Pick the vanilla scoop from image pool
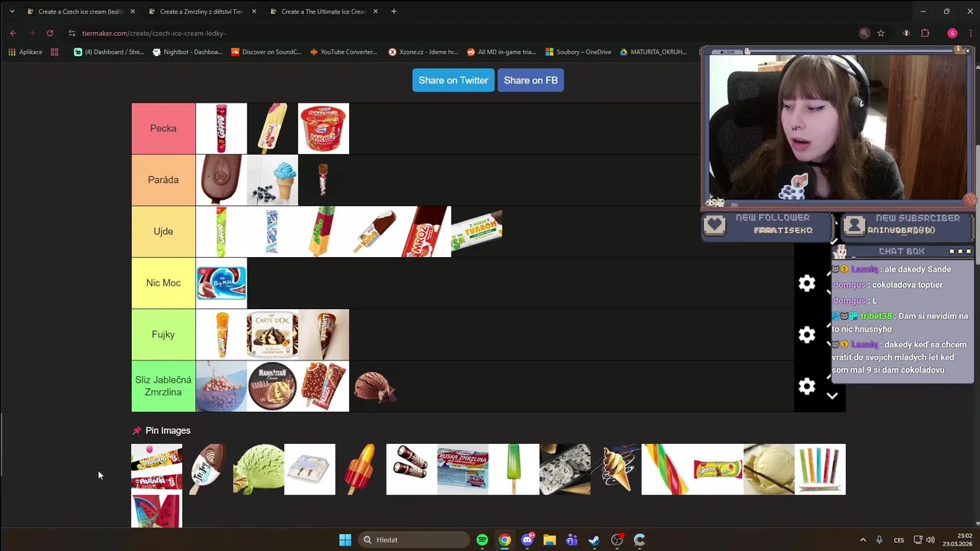 pyautogui.click(x=769, y=469)
